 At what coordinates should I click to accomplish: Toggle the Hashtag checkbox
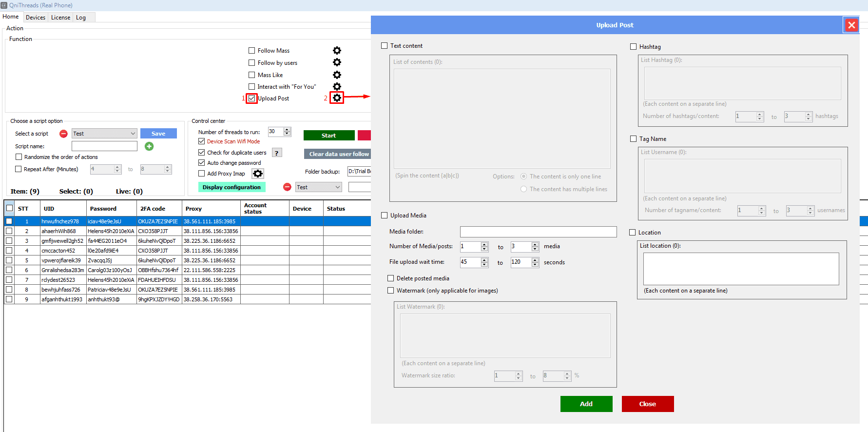[634, 47]
